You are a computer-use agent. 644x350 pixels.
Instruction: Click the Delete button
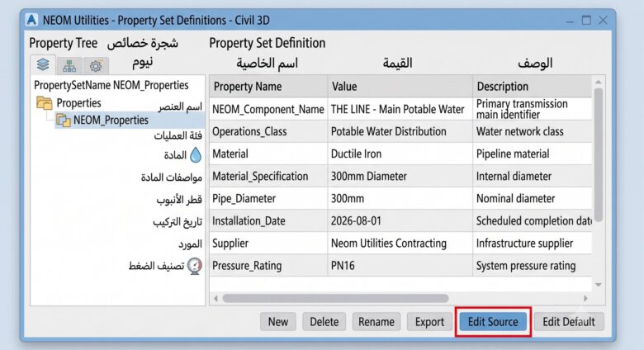pos(324,322)
